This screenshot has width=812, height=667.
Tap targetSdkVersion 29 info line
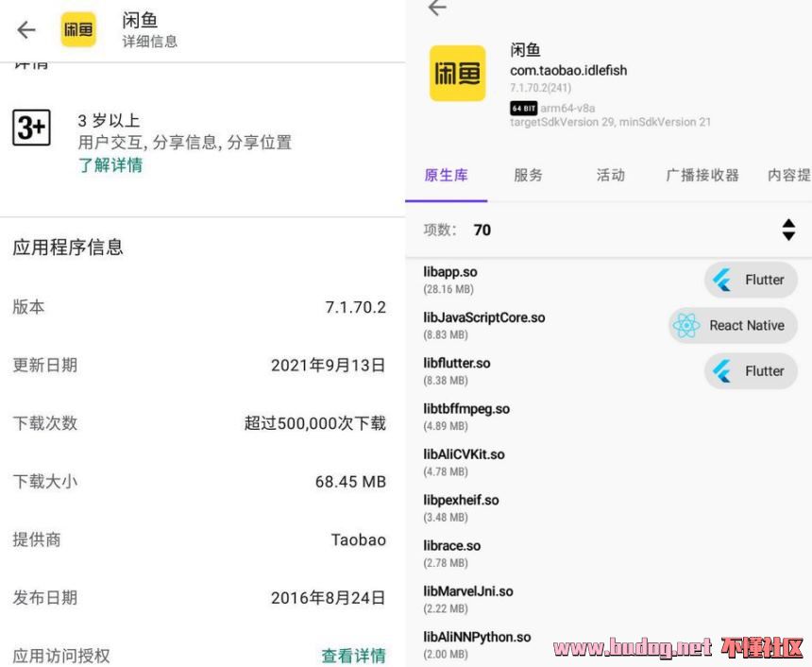[611, 122]
